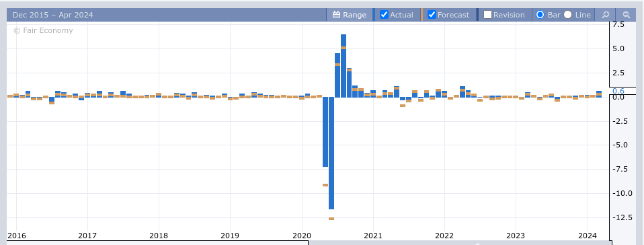Enable the Revision checkbox

tap(487, 15)
